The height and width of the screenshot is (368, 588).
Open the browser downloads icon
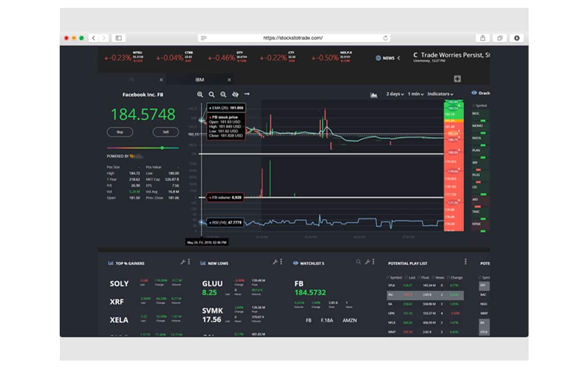[x=517, y=38]
